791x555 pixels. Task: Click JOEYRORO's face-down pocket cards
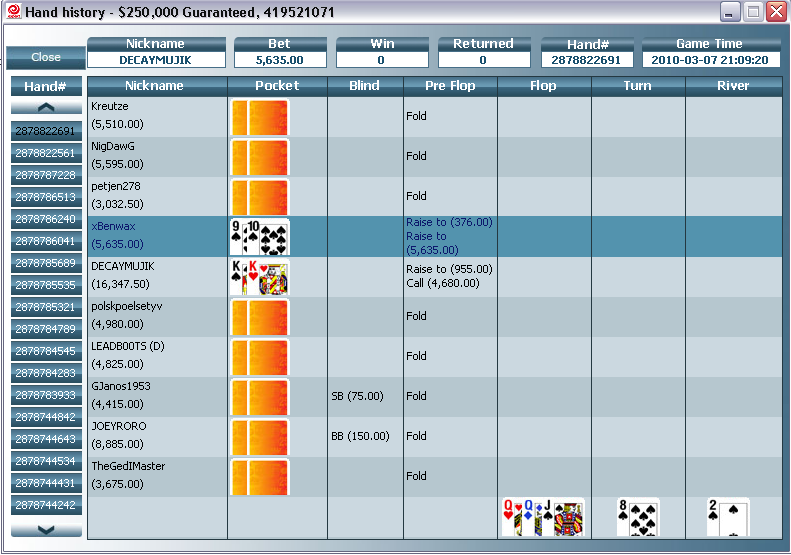[x=260, y=436]
